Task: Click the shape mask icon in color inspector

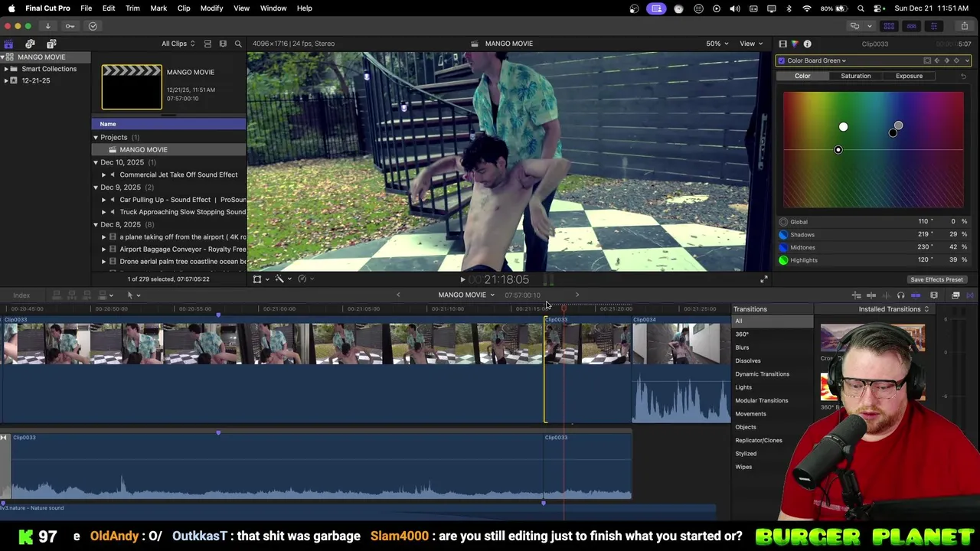Action: 927,60
